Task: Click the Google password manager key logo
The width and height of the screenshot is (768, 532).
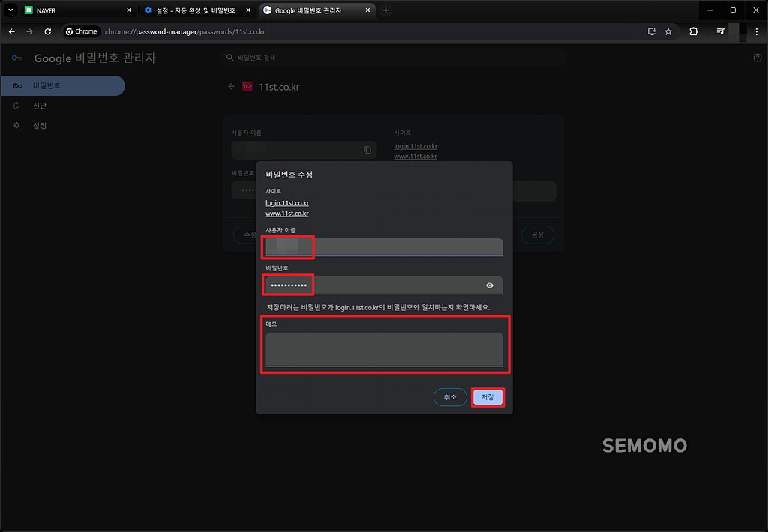Action: pos(17,58)
